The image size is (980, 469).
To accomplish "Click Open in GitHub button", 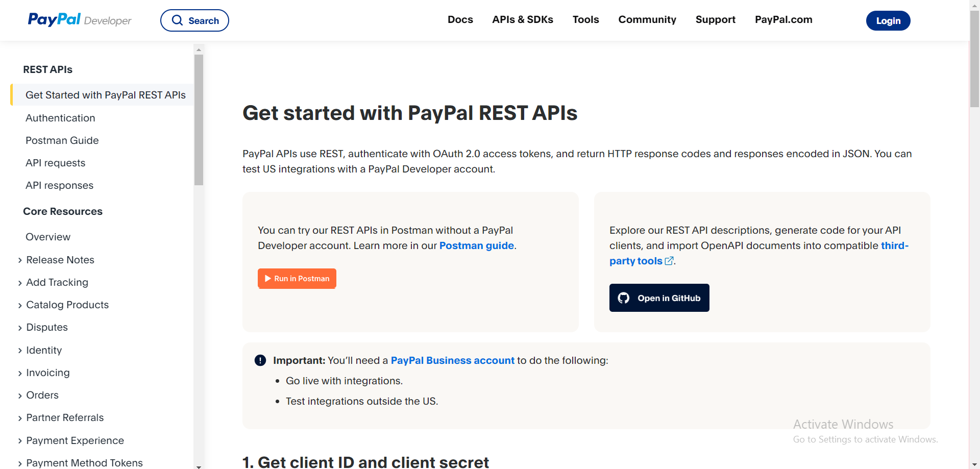I will (659, 298).
